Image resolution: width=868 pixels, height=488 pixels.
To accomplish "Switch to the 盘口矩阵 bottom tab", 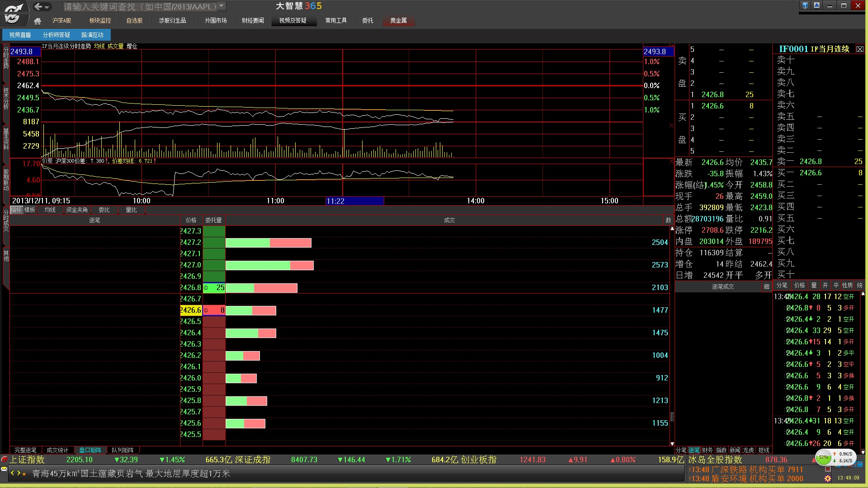I will [90, 450].
